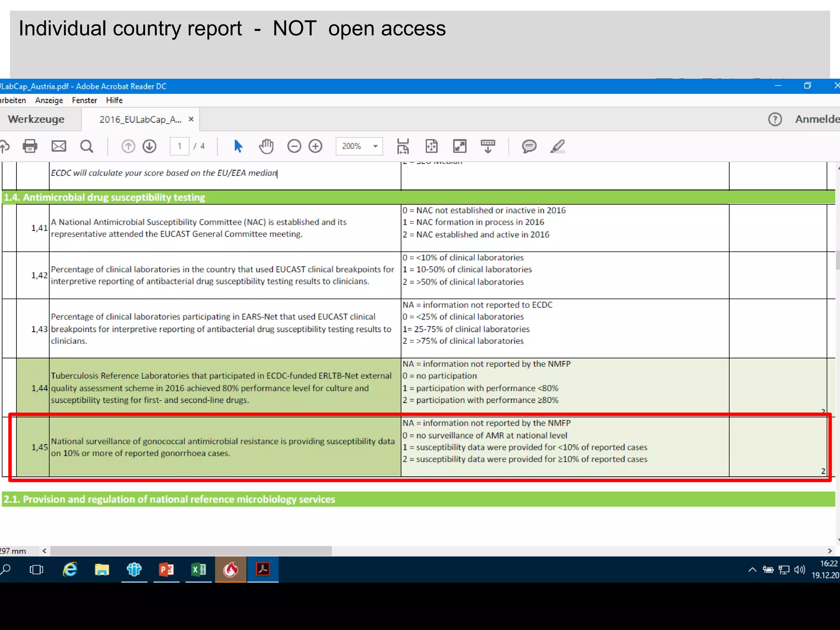Image resolution: width=840 pixels, height=630 pixels.
Task: Enter full screen mode icon
Action: click(x=459, y=146)
